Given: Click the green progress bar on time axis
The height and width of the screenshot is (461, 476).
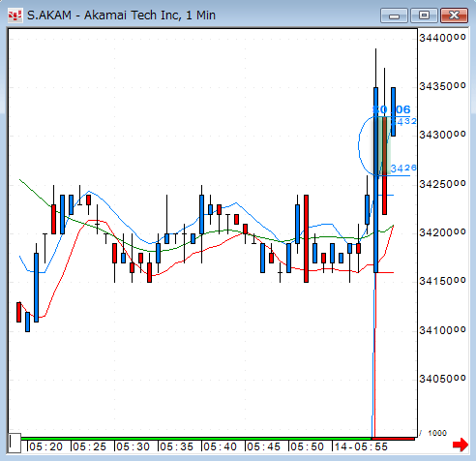Looking at the screenshot, I should (196, 439).
